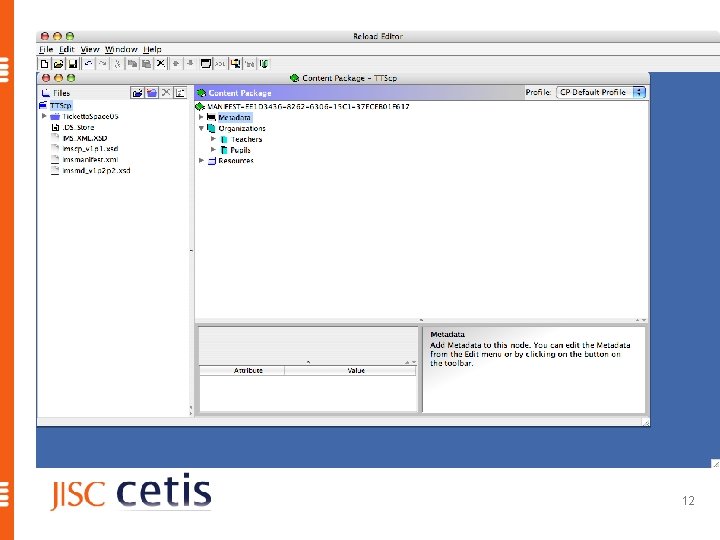Click the Delete X icon in main toolbar
The image size is (720, 540).
point(161,63)
